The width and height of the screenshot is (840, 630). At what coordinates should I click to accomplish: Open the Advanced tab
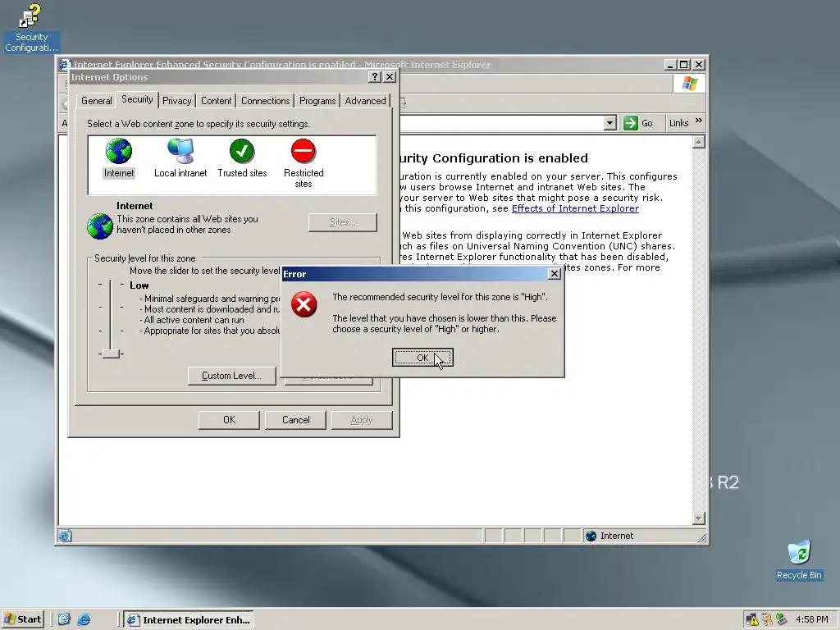click(x=365, y=101)
